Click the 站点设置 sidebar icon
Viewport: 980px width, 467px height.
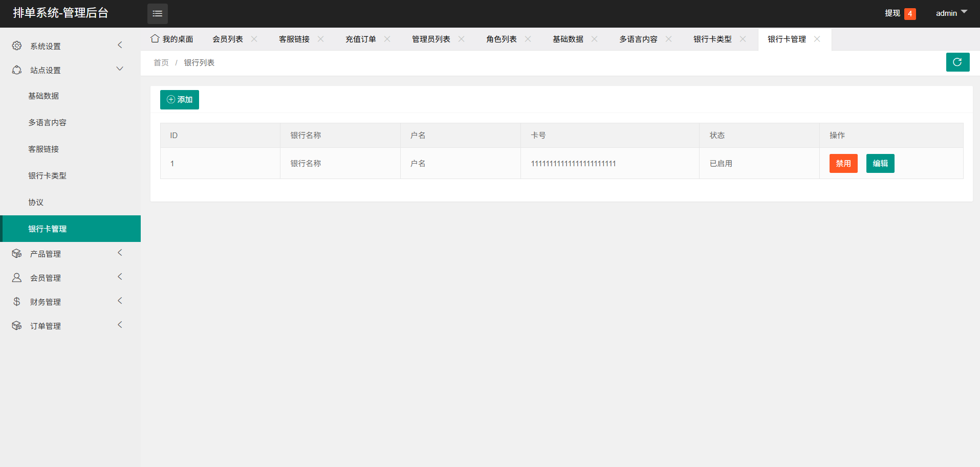click(17, 70)
